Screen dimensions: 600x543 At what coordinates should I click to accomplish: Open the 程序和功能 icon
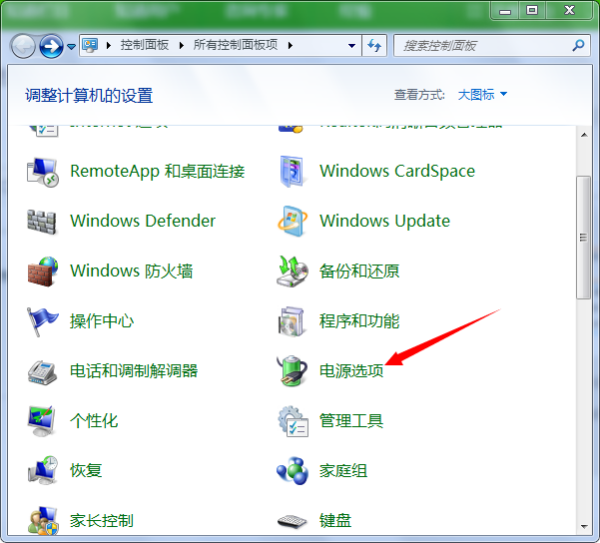(x=292, y=321)
